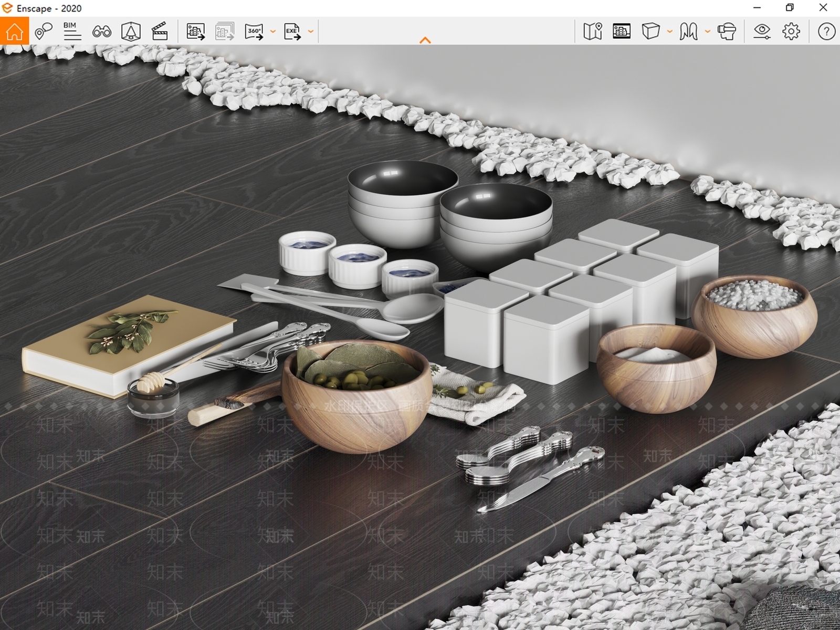840x630 pixels.
Task: Click the 360° panorama export icon
Action: pyautogui.click(x=254, y=31)
